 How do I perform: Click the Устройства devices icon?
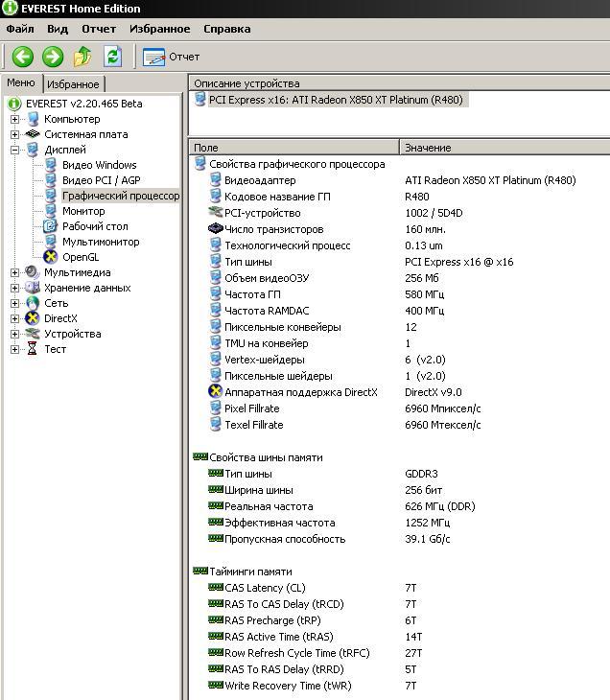(x=33, y=334)
